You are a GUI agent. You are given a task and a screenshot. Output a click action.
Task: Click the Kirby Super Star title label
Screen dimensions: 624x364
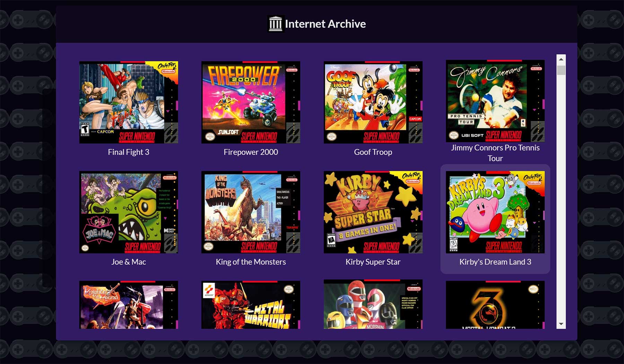point(373,262)
